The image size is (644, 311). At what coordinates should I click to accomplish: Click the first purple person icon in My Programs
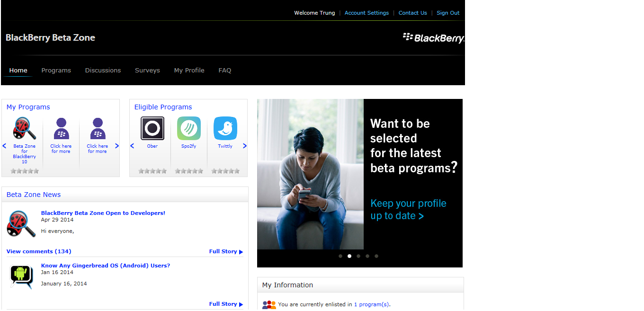(x=61, y=128)
